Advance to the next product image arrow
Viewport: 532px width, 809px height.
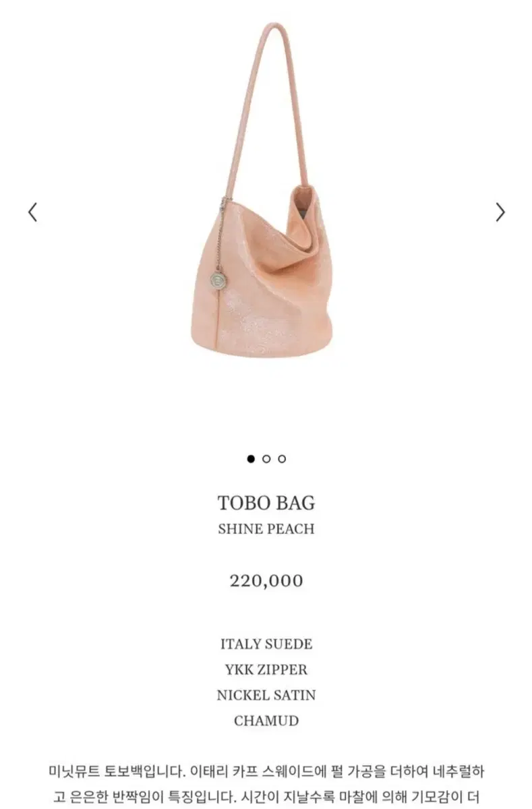coord(500,212)
